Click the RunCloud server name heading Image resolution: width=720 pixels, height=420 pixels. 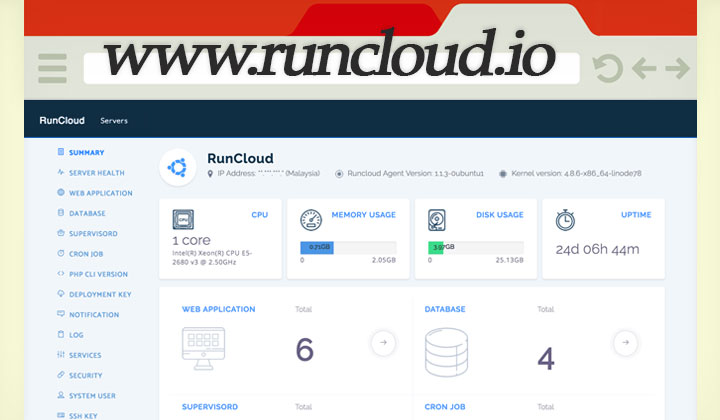pyautogui.click(x=240, y=158)
